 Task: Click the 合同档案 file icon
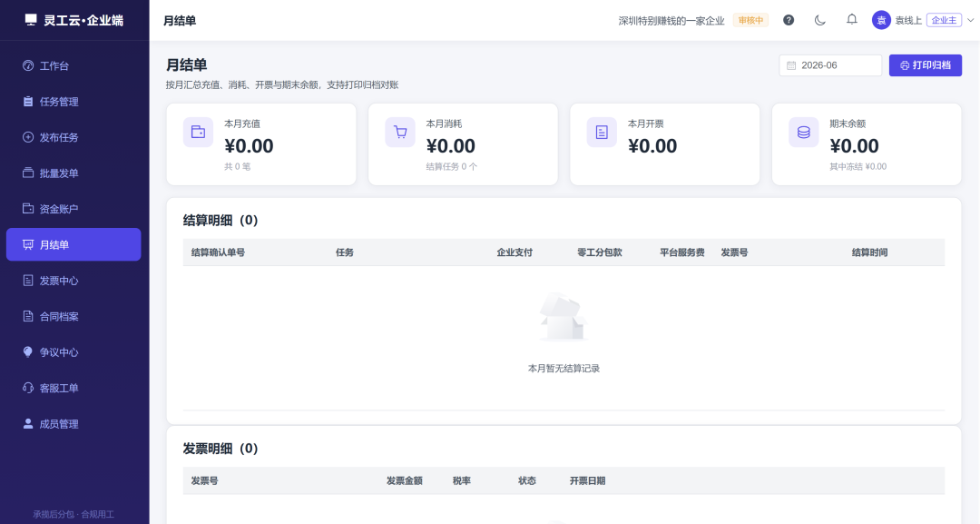[28, 316]
